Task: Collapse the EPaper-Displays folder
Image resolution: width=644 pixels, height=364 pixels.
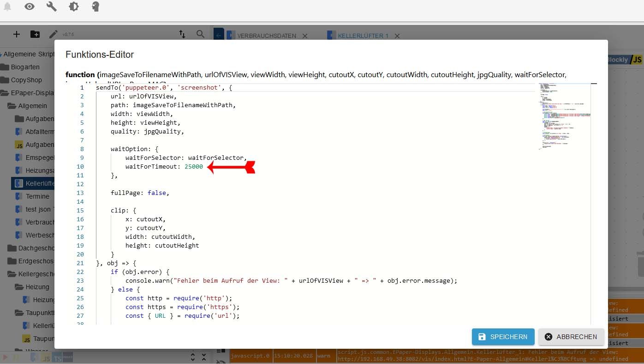Action: pyautogui.click(x=5, y=93)
